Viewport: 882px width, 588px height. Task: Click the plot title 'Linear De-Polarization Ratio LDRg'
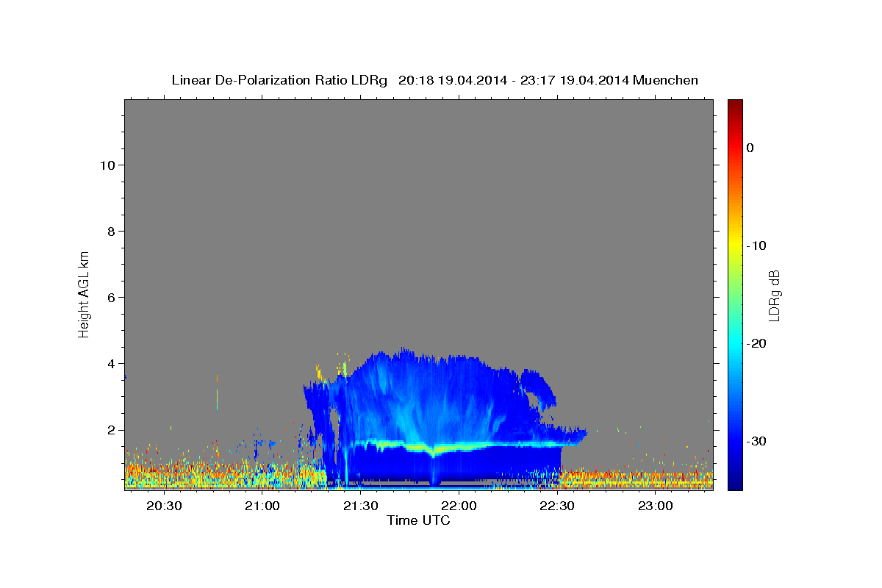click(279, 80)
